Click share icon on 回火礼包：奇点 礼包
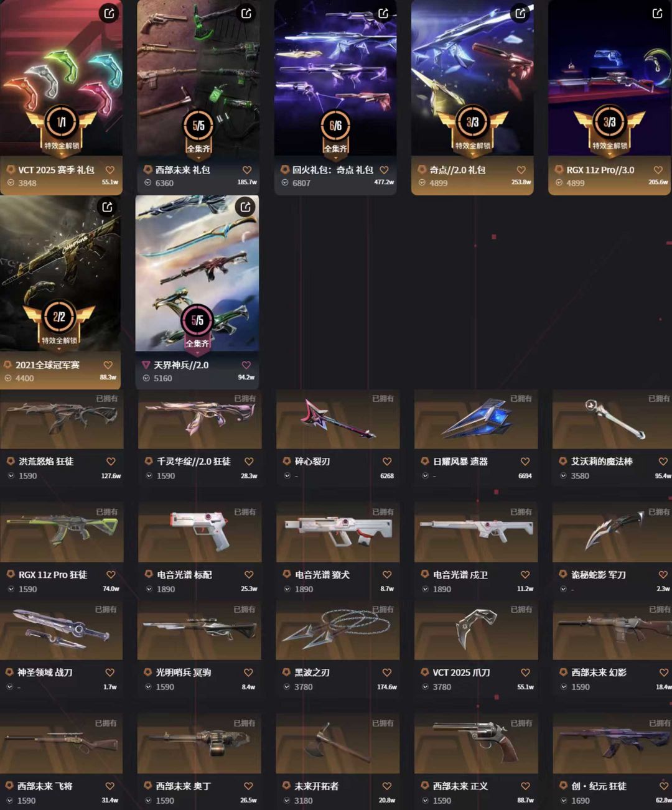Image resolution: width=672 pixels, height=810 pixels. 383,13
